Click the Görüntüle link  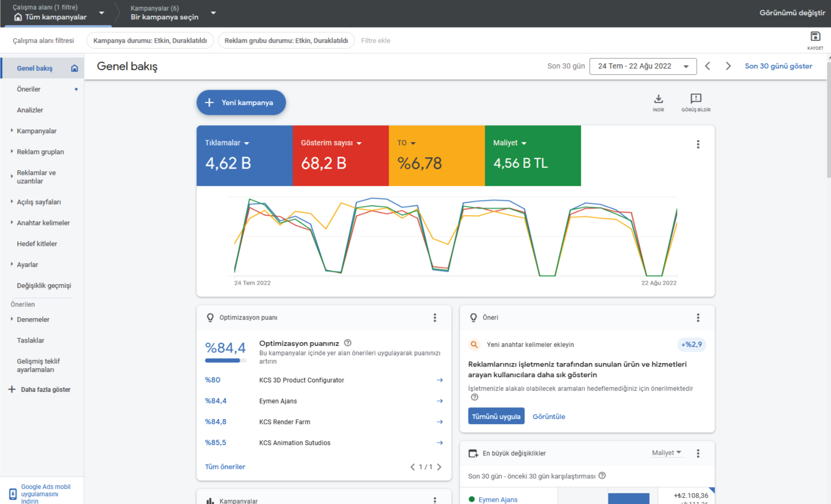(548, 417)
